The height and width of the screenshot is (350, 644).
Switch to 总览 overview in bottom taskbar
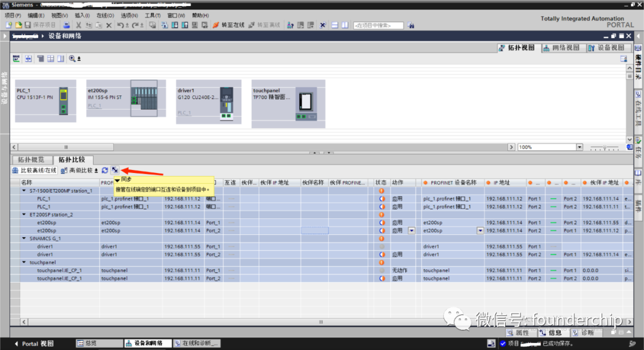coord(99,343)
